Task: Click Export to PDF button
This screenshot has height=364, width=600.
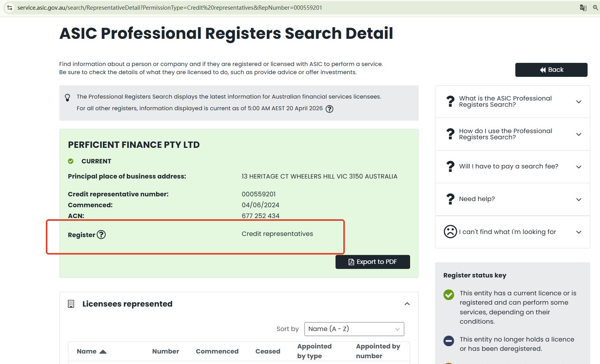Action: coord(372,262)
